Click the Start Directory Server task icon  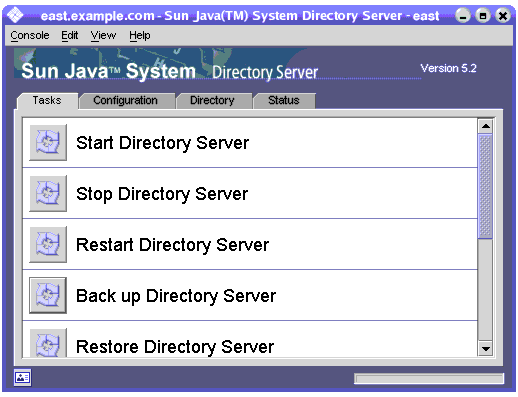48,142
